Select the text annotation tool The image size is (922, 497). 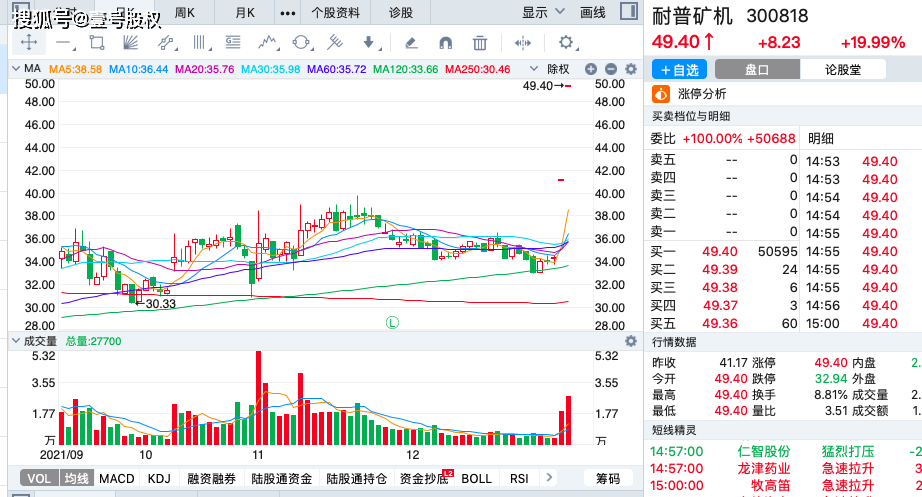(233, 42)
